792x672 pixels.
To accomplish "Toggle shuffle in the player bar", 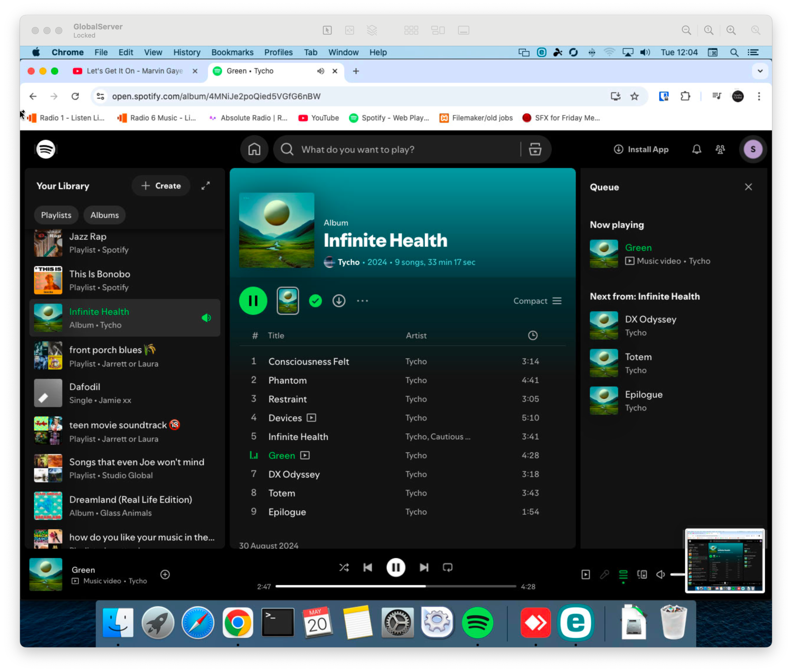I will click(344, 568).
